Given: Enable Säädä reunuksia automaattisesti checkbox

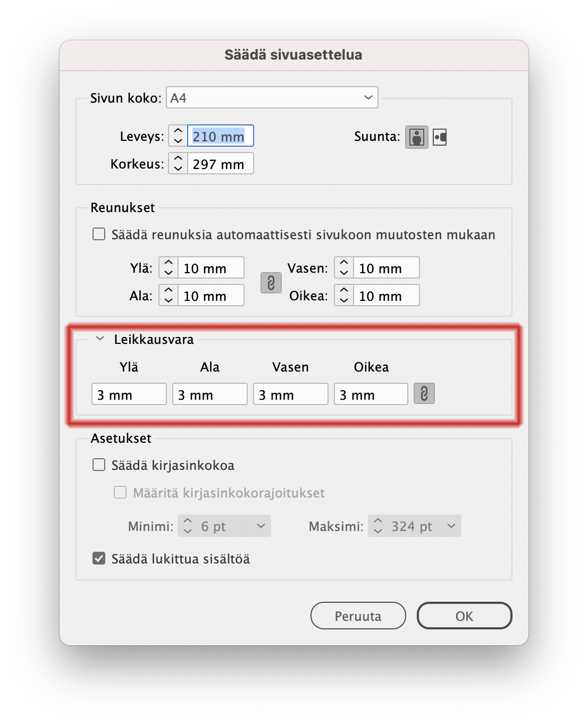Looking at the screenshot, I should 98,234.
